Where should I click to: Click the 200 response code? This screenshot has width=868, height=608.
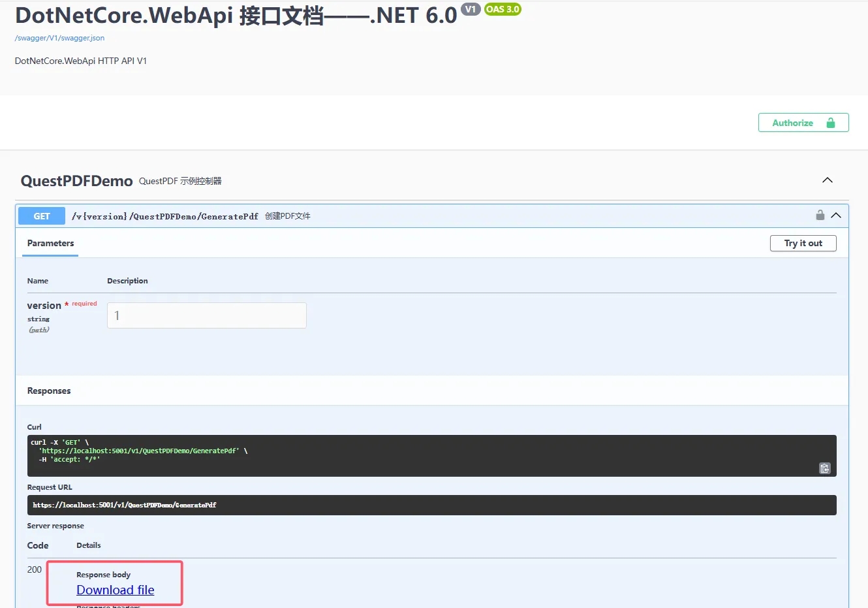coord(35,569)
